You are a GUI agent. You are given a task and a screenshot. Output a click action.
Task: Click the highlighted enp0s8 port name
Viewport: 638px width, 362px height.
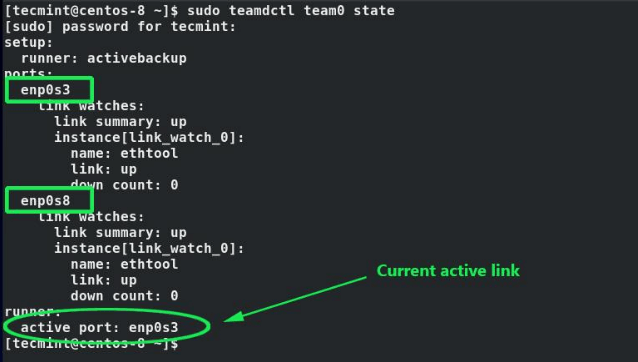46,201
